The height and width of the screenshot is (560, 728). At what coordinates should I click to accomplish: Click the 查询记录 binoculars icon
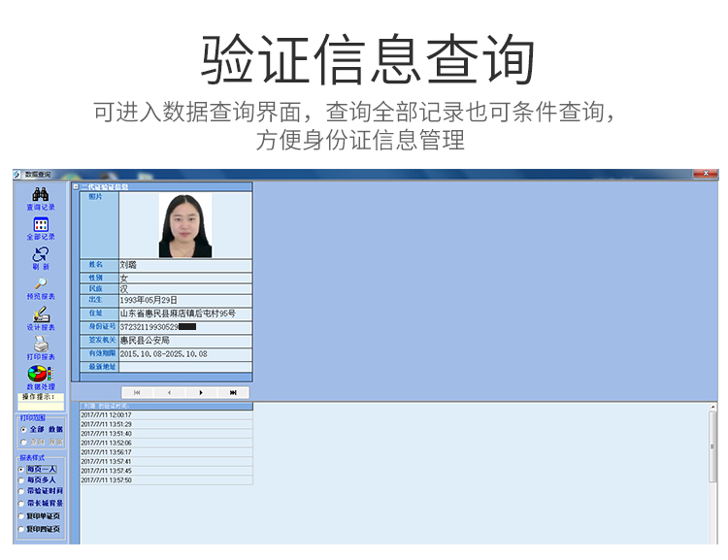pos(41,195)
